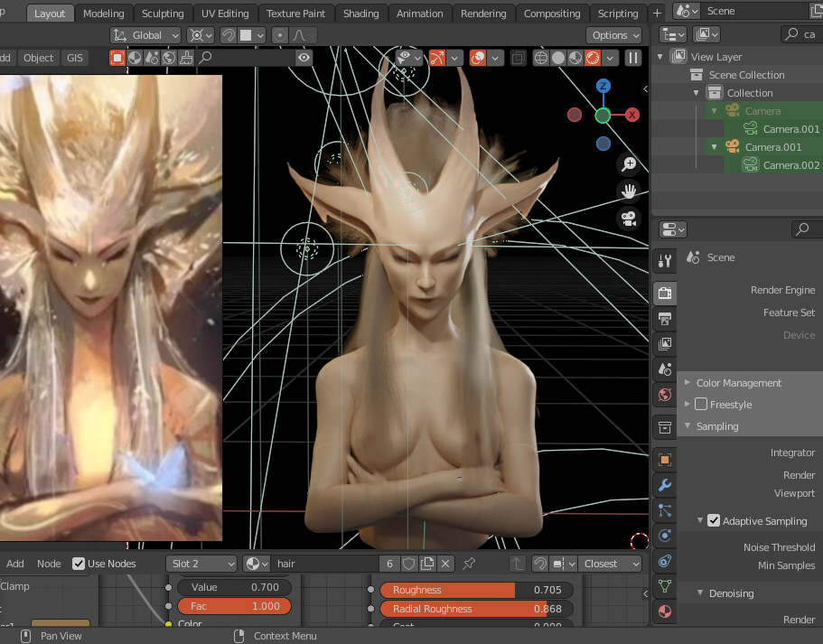Open the Output properties printer icon
The width and height of the screenshot is (823, 644).
click(x=665, y=319)
